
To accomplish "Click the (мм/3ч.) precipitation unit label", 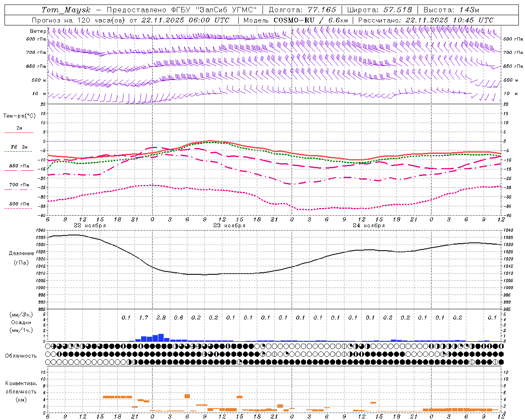I will [21, 315].
